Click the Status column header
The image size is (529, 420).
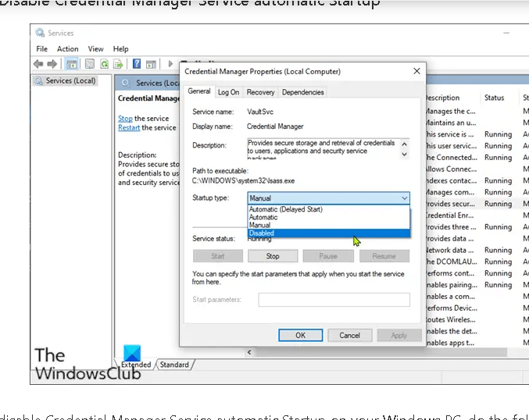494,98
